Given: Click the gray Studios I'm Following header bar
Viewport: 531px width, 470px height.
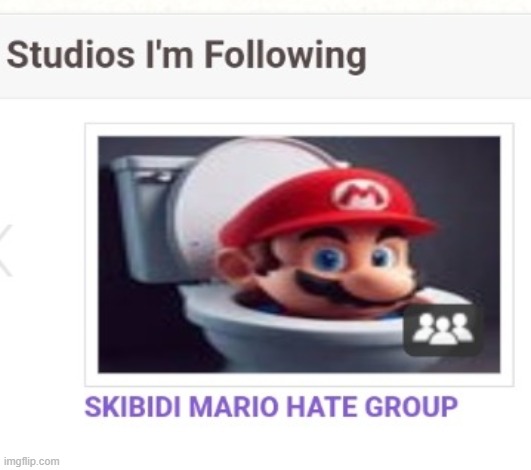Looking at the screenshot, I should click(x=266, y=57).
